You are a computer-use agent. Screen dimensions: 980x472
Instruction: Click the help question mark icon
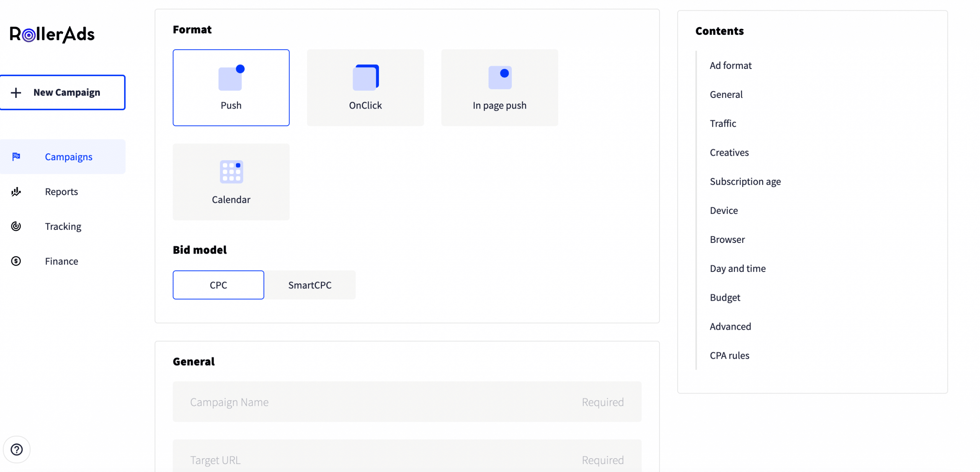pos(16,449)
